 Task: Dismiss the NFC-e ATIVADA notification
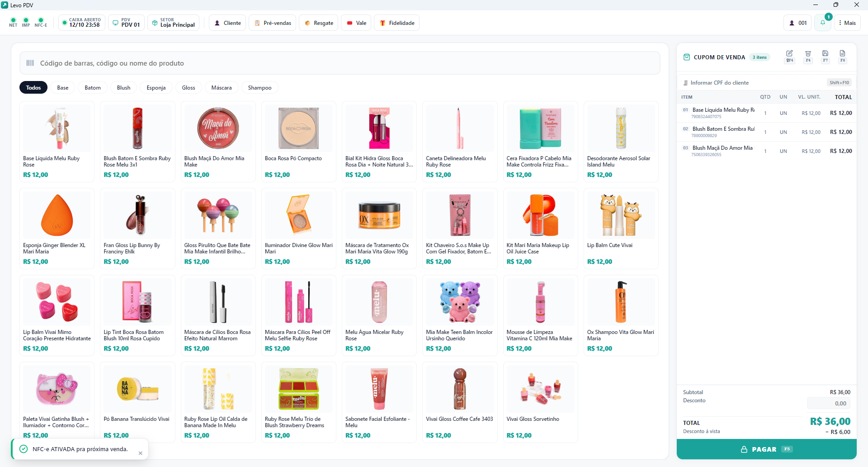[140, 453]
